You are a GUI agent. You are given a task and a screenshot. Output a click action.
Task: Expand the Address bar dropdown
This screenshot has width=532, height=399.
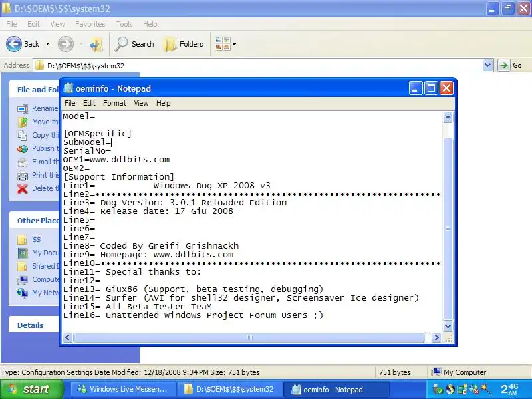pyautogui.click(x=487, y=65)
